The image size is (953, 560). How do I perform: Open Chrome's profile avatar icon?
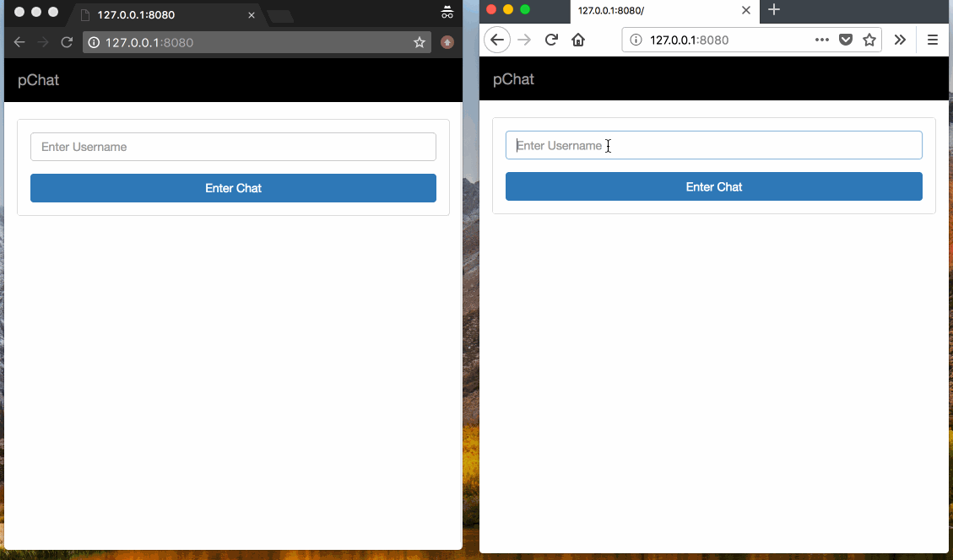(x=447, y=41)
